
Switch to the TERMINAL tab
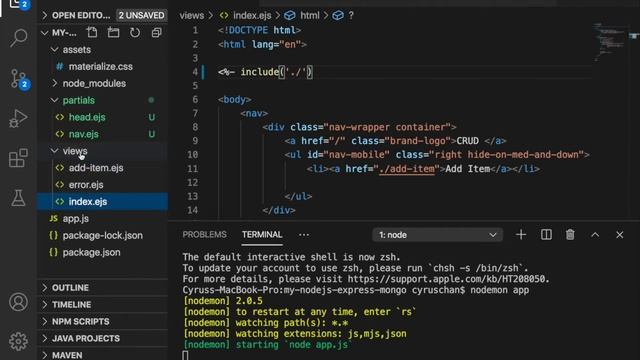pyautogui.click(x=262, y=235)
